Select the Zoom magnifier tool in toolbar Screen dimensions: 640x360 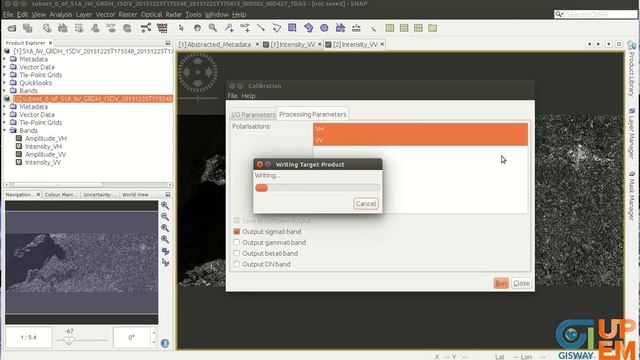tap(213, 28)
